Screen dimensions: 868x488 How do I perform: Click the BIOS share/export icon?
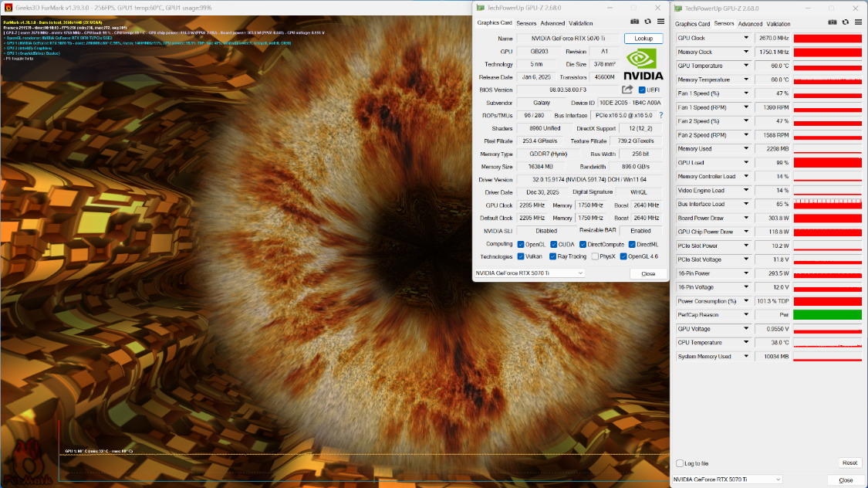627,90
